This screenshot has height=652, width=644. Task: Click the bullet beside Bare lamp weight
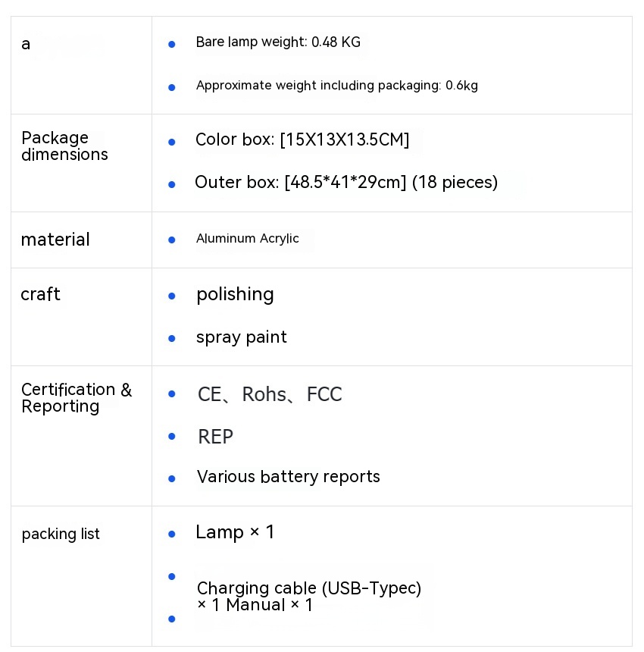point(172,45)
